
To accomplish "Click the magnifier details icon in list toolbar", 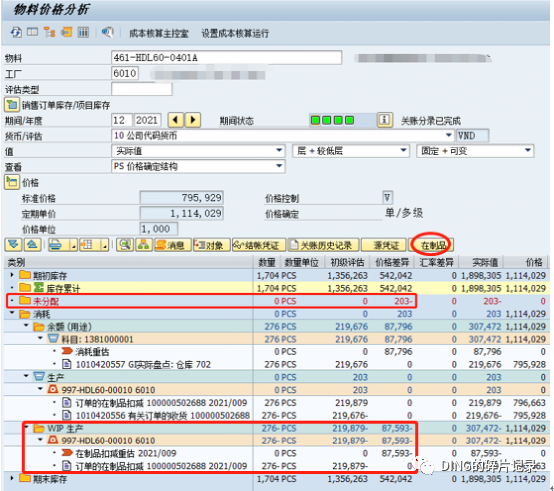I will 125,244.
